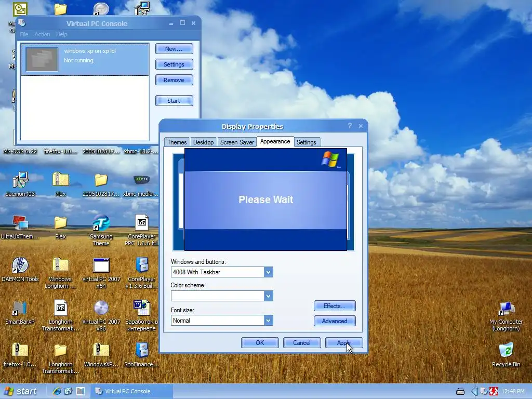
Task: Click the OK button in Display Properties
Action: click(260, 343)
